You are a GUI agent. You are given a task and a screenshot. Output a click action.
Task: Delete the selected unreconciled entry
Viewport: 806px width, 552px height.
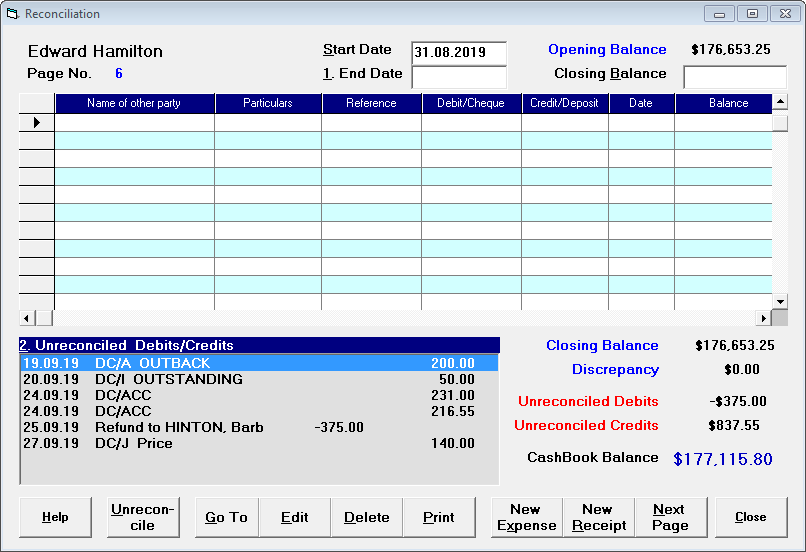click(x=367, y=517)
